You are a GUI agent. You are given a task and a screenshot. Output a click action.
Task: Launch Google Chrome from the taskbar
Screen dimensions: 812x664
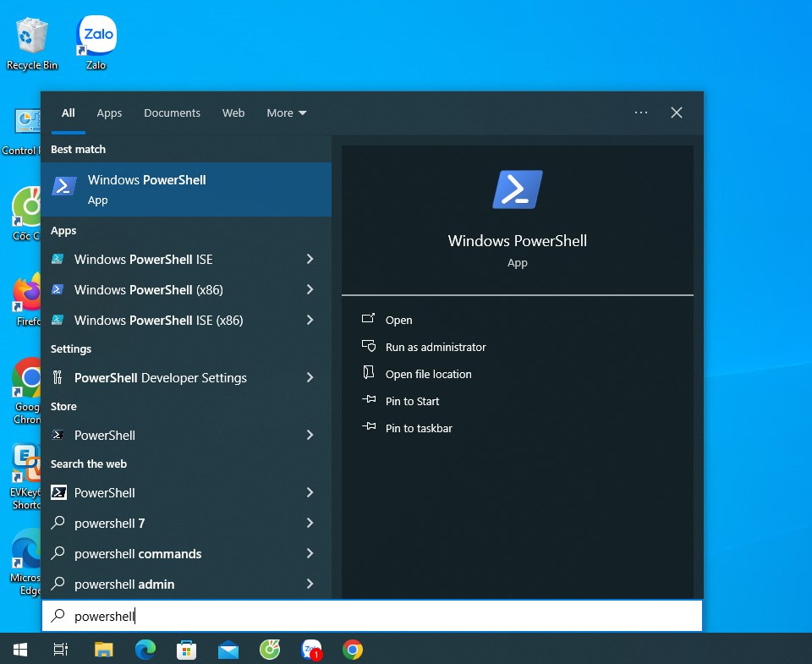tap(353, 650)
